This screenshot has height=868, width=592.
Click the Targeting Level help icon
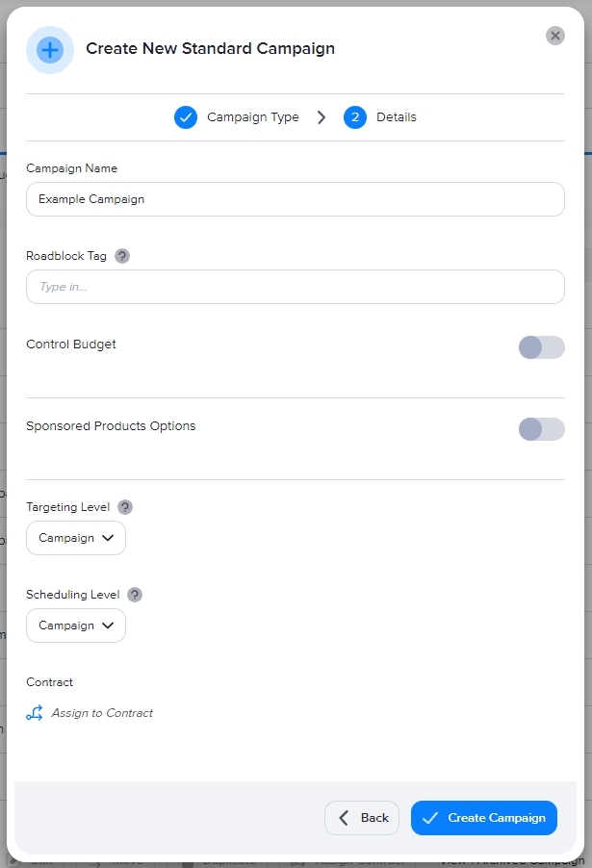[125, 507]
